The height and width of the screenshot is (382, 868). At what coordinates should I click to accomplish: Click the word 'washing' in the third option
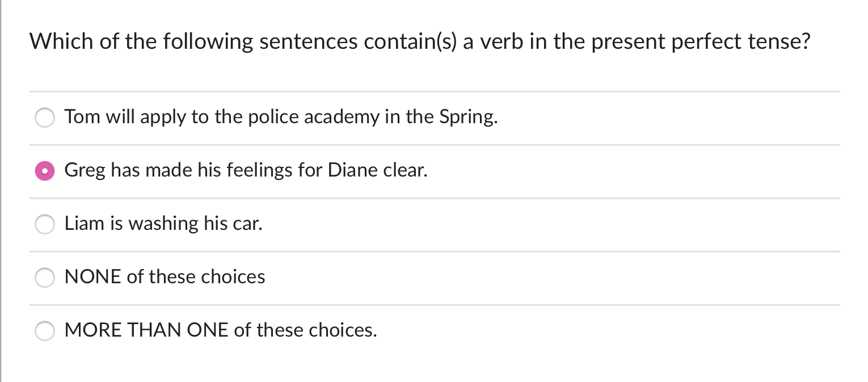tap(163, 224)
